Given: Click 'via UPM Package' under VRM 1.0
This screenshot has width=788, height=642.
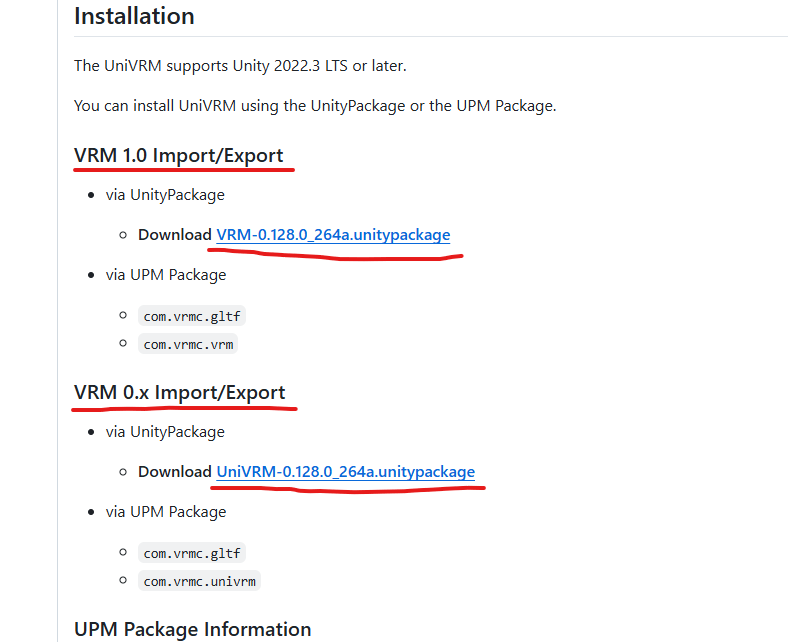Looking at the screenshot, I should click(x=166, y=275).
